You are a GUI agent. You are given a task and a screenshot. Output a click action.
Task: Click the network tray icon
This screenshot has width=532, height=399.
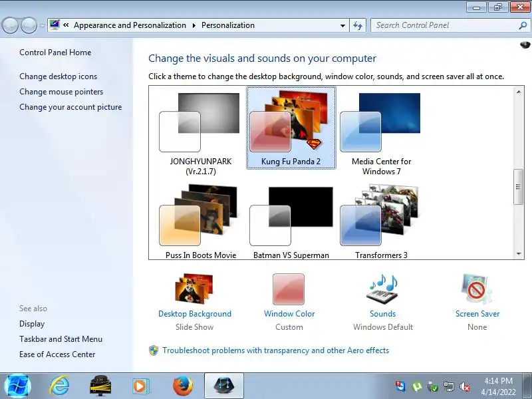click(x=449, y=386)
